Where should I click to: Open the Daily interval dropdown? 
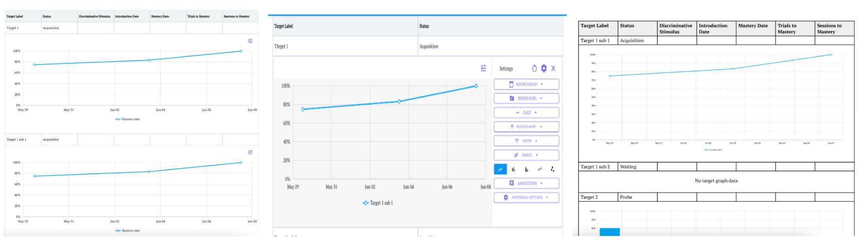tap(526, 113)
